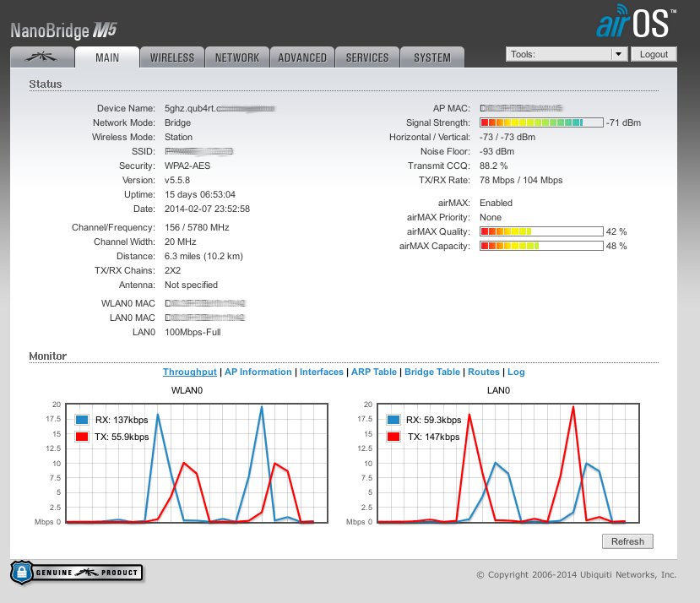Click the Ubiquiti copyright text

577,574
